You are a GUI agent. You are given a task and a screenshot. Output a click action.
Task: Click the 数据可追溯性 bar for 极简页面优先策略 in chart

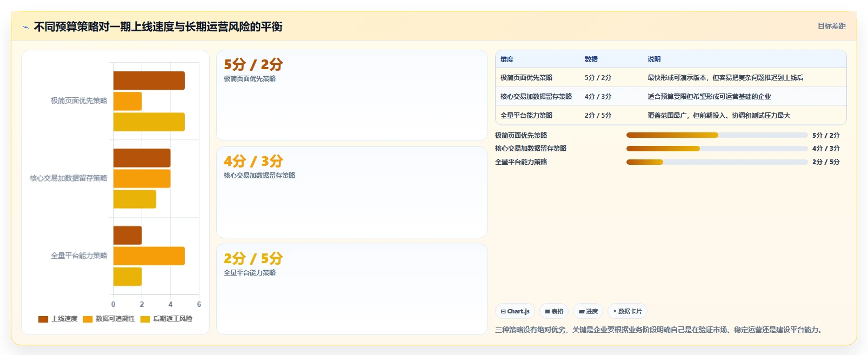point(128,101)
